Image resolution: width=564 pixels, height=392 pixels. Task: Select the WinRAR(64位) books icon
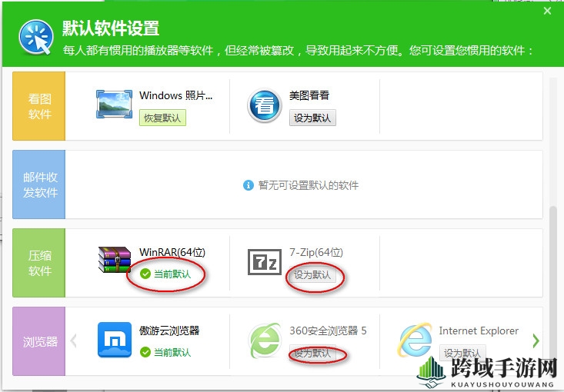click(x=115, y=260)
